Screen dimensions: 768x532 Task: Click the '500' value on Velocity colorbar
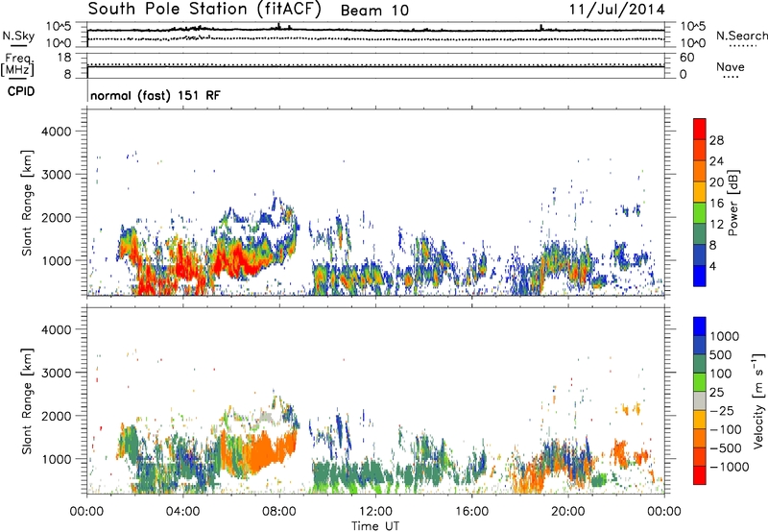721,355
